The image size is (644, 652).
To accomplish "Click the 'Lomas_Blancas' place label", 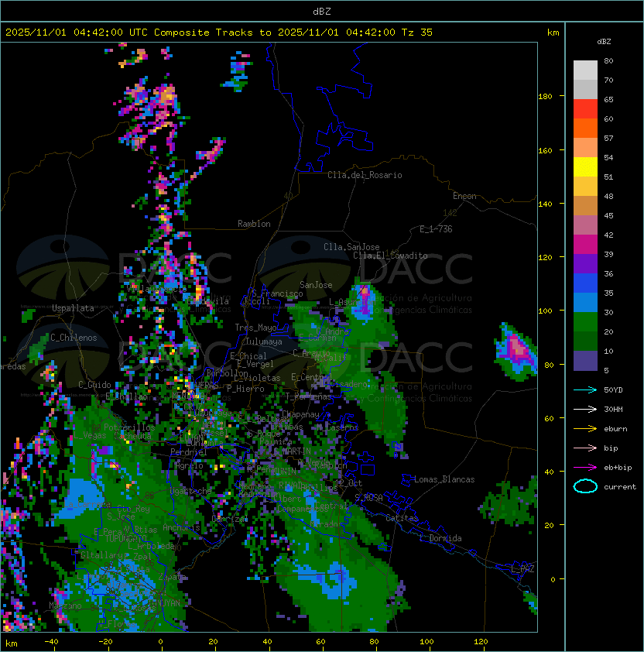I will 444,479.
